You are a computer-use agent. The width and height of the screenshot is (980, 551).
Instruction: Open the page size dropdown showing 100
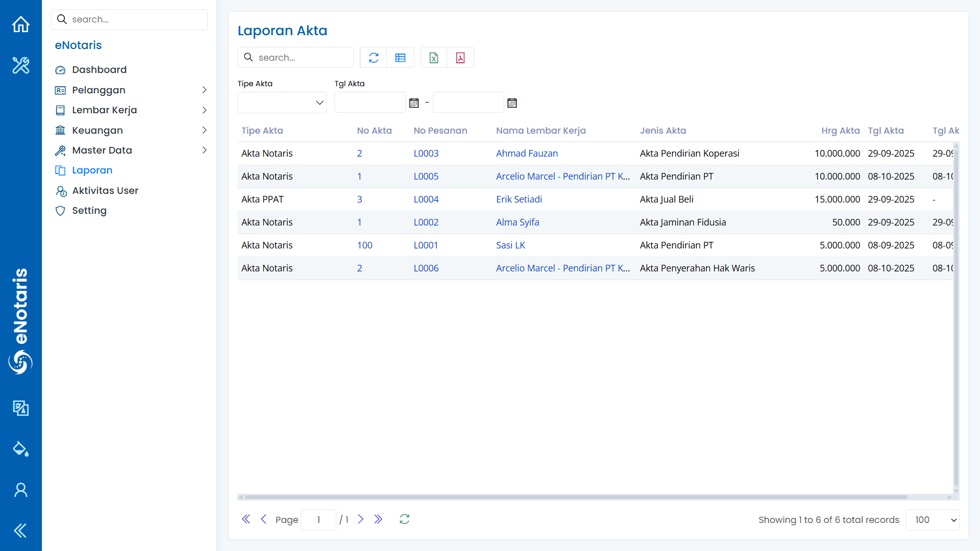933,520
